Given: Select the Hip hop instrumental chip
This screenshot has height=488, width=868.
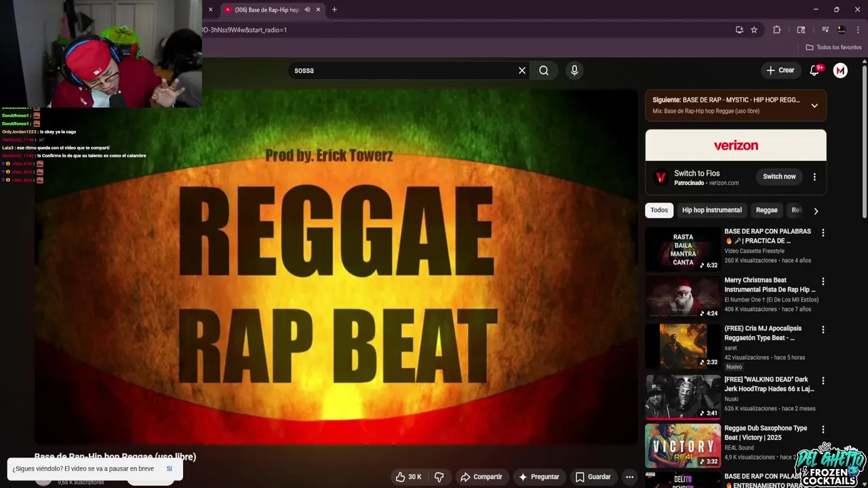Looking at the screenshot, I should pos(712,210).
